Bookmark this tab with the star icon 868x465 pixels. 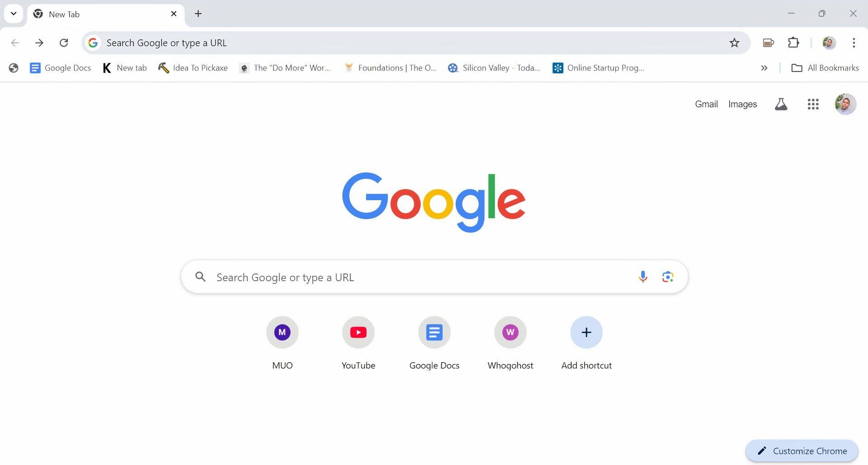(x=734, y=43)
